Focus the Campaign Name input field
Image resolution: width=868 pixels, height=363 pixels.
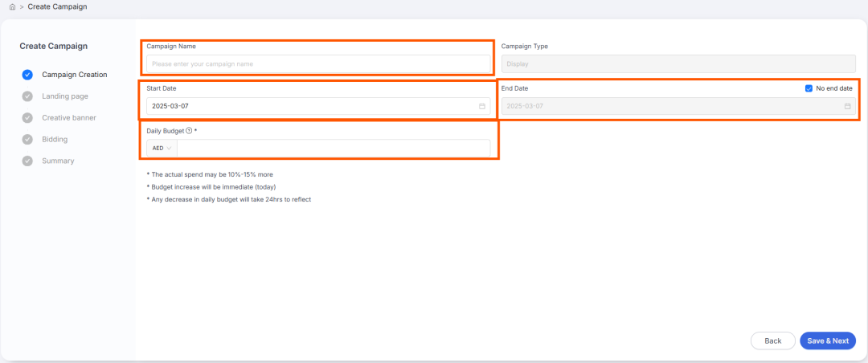click(x=317, y=63)
